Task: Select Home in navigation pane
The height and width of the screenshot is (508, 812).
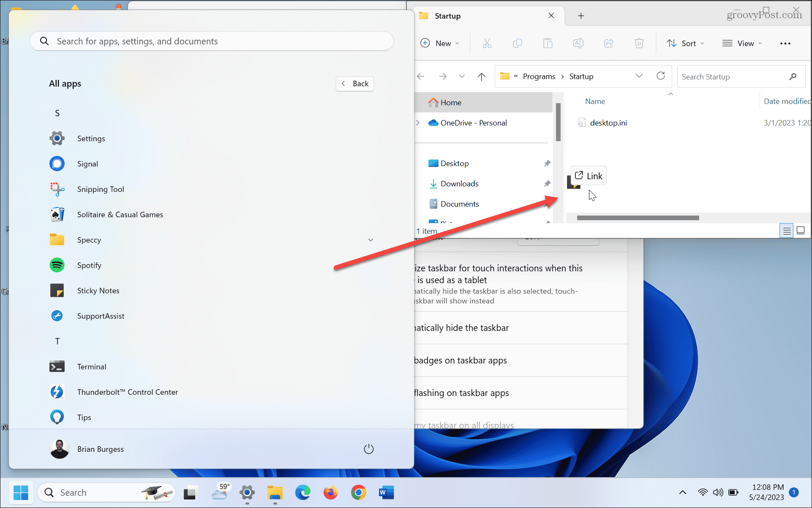Action: [484, 103]
